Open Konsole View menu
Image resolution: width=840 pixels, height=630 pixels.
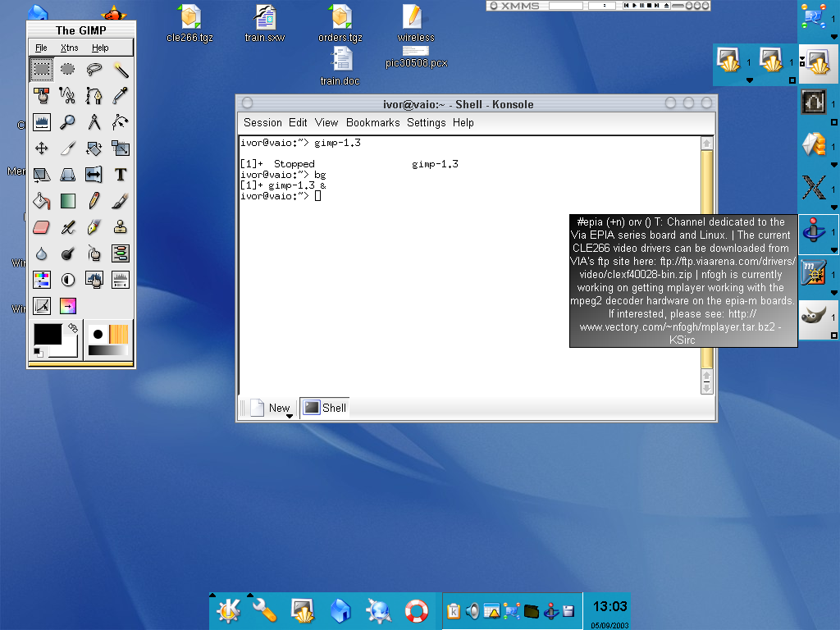(x=326, y=123)
